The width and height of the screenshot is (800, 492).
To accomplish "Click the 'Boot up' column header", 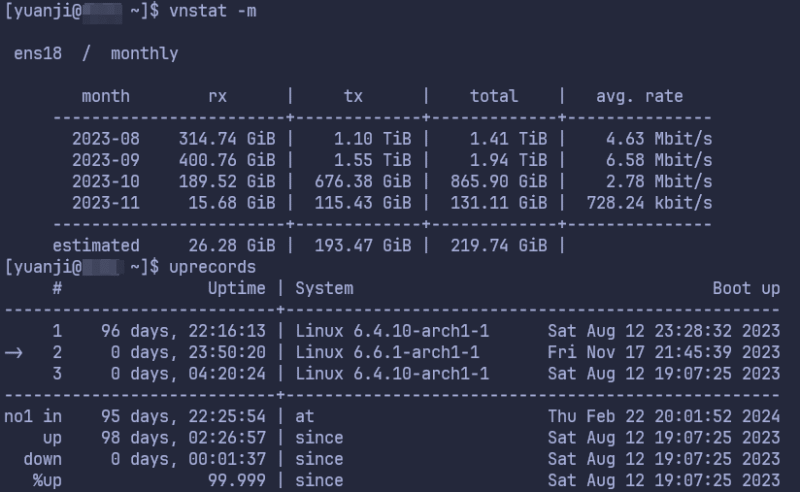I will click(745, 288).
